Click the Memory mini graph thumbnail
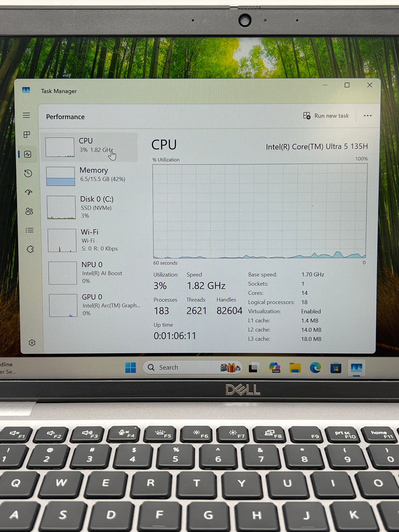The image size is (399, 532). pyautogui.click(x=60, y=177)
